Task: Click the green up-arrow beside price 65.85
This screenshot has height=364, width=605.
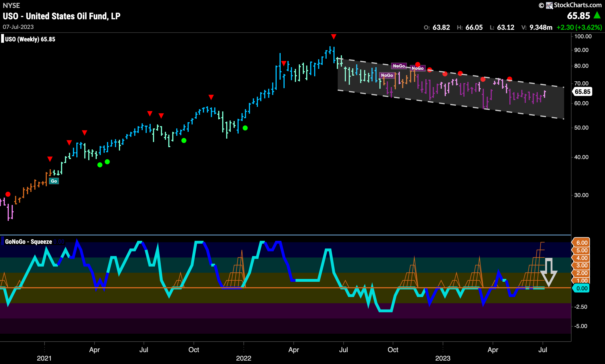Action: [x=597, y=15]
